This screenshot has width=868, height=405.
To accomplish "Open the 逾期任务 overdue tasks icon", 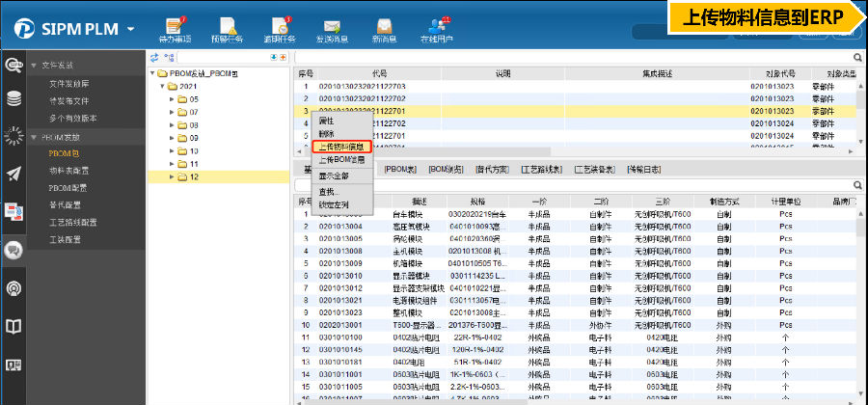I will click(281, 26).
